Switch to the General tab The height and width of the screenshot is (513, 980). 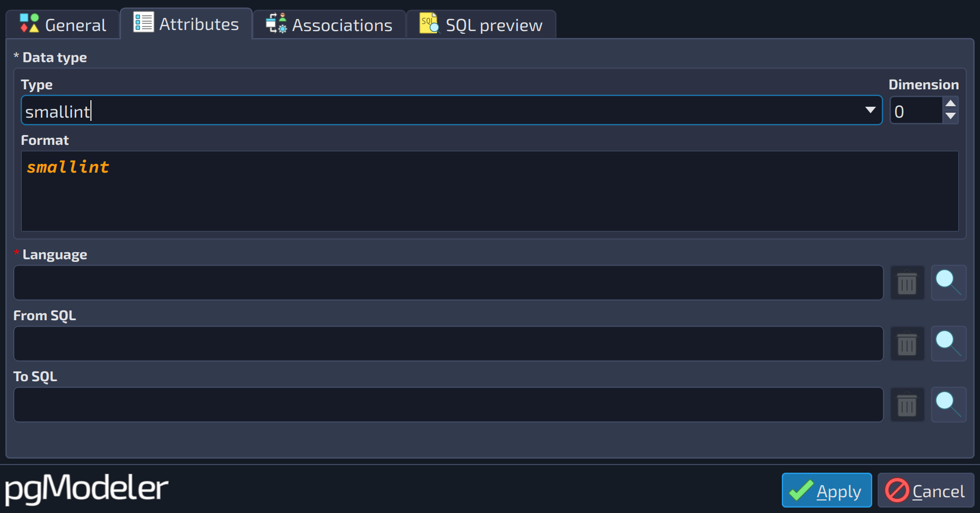click(x=63, y=25)
